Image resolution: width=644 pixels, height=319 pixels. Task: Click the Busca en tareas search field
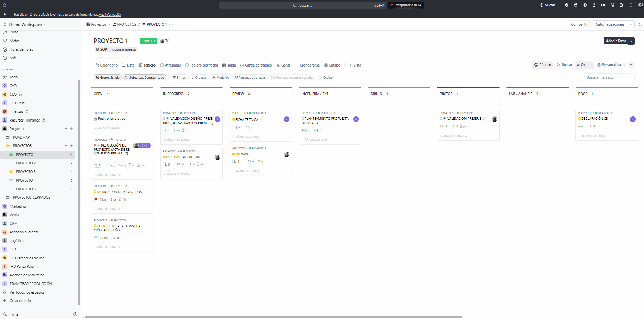point(609,78)
